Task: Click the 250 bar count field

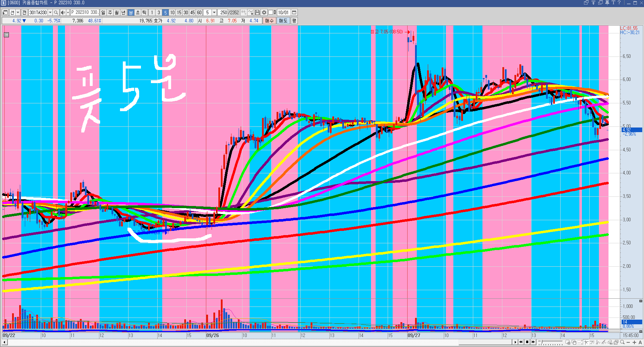Action: 223,12
